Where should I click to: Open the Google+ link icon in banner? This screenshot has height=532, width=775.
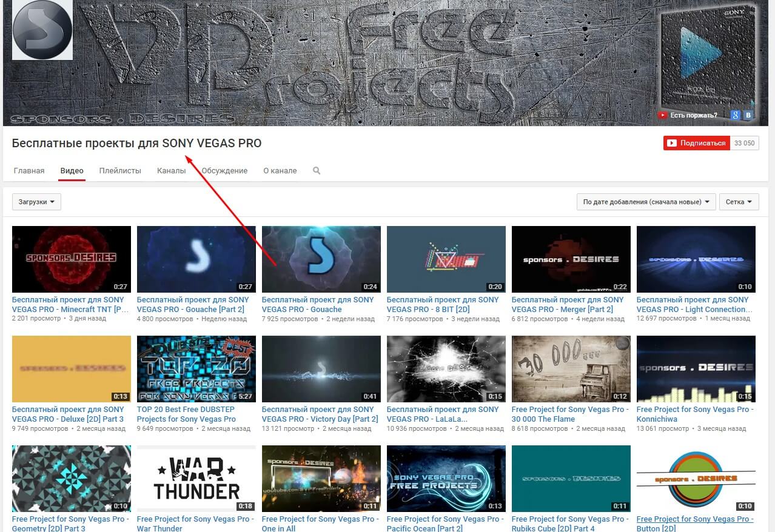tap(735, 115)
